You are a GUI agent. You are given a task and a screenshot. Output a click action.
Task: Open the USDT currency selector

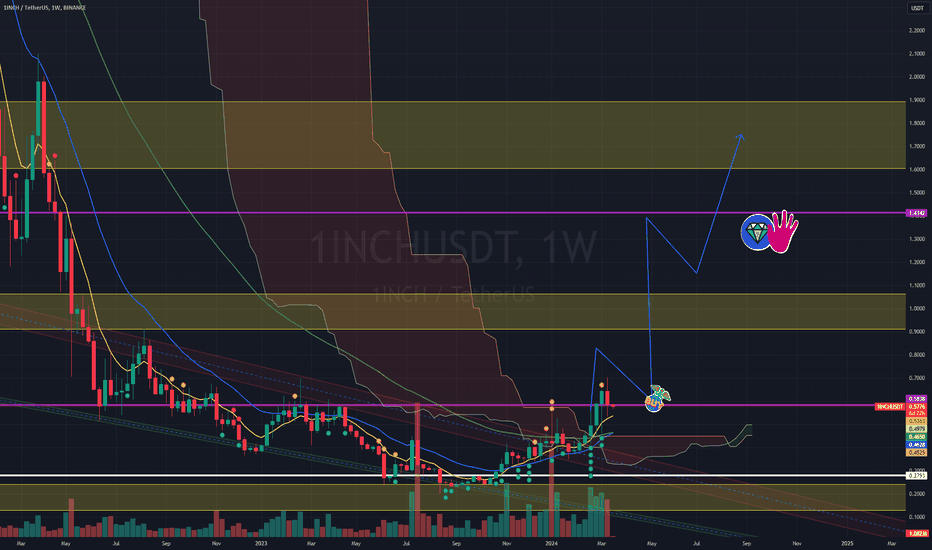[917, 8]
